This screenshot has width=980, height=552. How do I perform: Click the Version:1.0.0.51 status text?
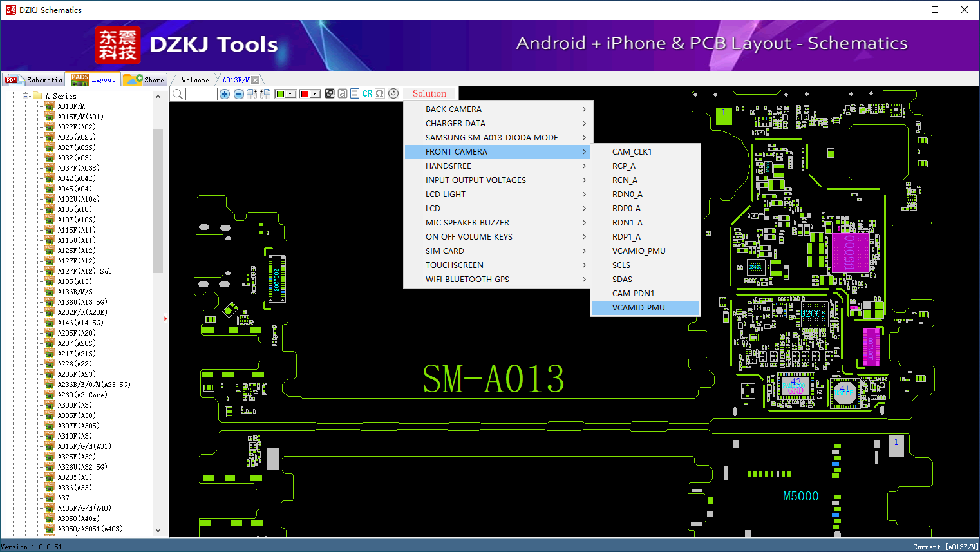(x=32, y=547)
